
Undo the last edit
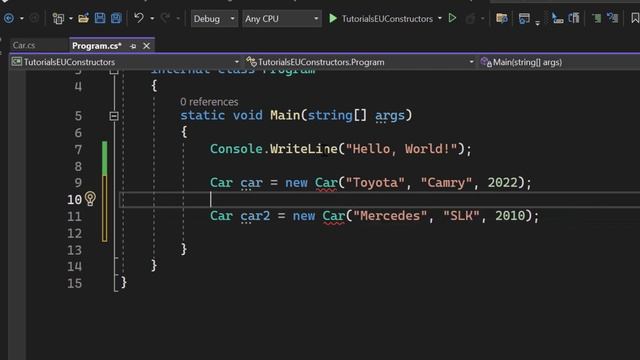click(139, 18)
